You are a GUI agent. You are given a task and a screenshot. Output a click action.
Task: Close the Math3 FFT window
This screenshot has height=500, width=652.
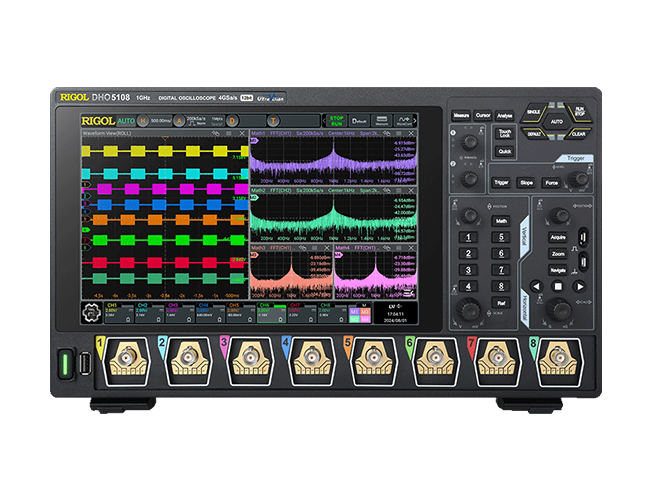click(327, 248)
